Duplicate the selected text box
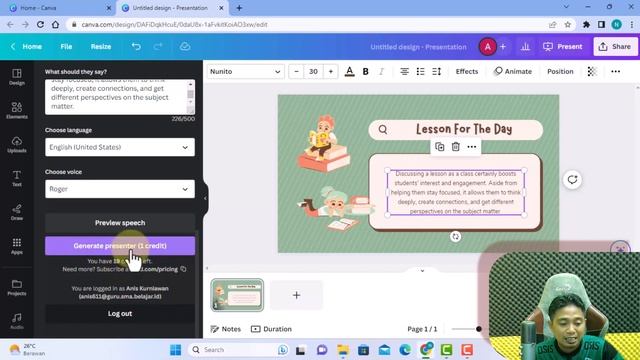 pos(440,147)
